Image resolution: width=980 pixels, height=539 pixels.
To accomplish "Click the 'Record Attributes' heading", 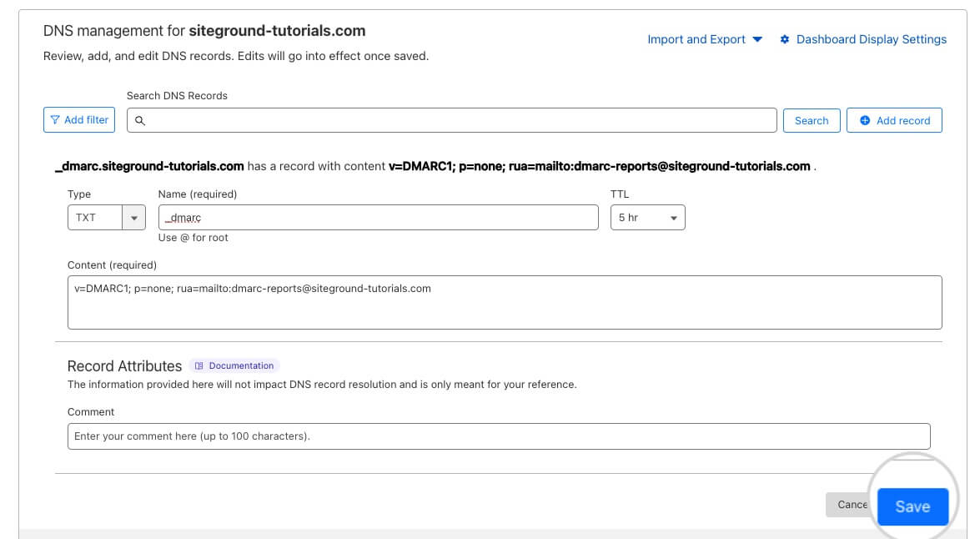I will (x=124, y=365).
